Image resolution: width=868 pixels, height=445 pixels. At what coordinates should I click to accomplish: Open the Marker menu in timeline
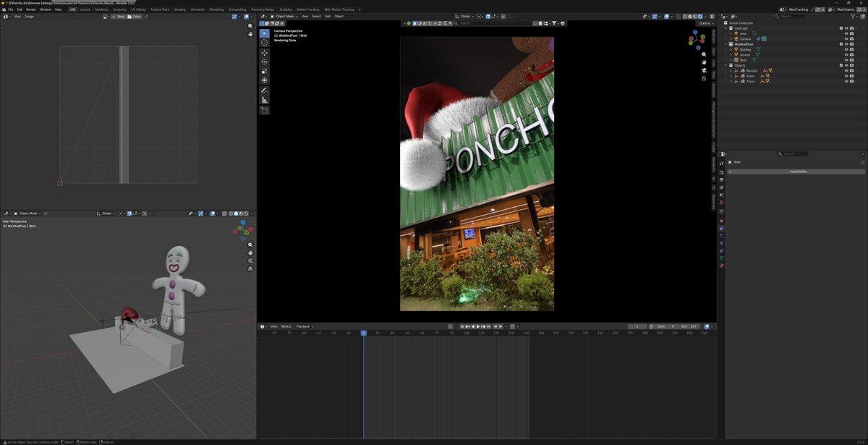(286, 326)
